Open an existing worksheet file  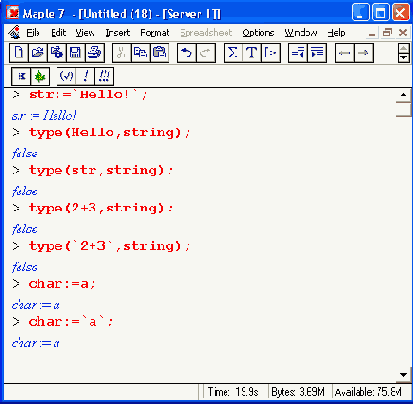38,53
